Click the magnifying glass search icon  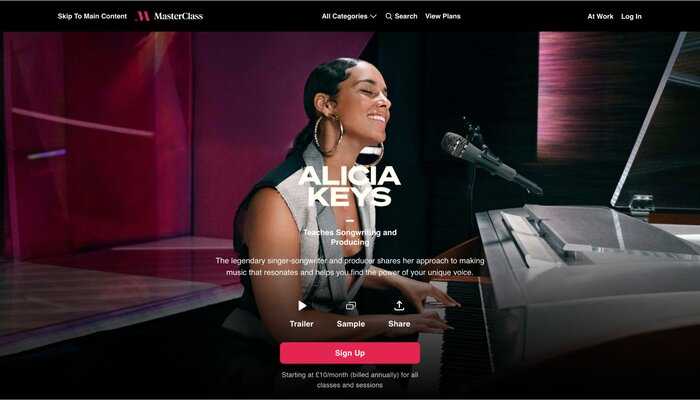tap(388, 16)
